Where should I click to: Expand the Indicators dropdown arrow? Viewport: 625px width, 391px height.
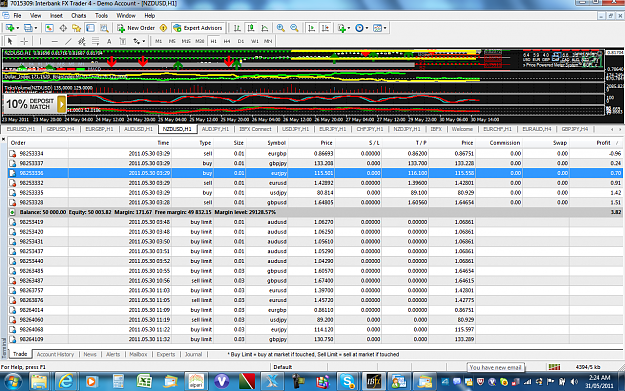349,28
